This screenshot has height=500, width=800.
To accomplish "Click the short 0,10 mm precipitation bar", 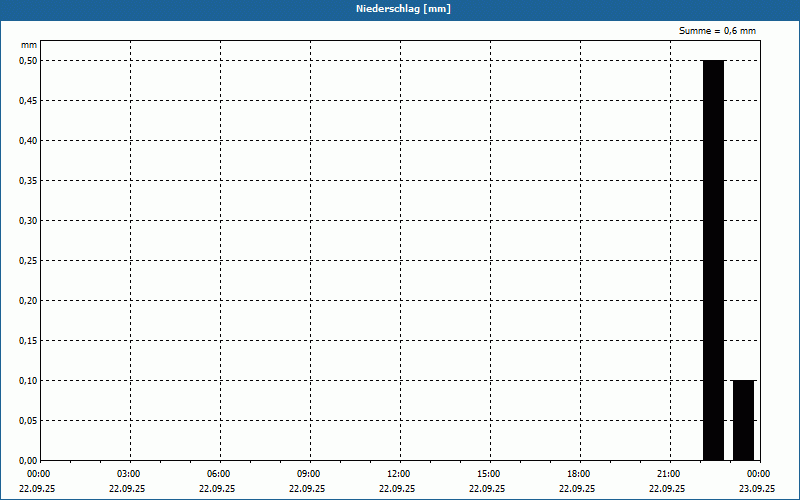I will click(x=743, y=420).
